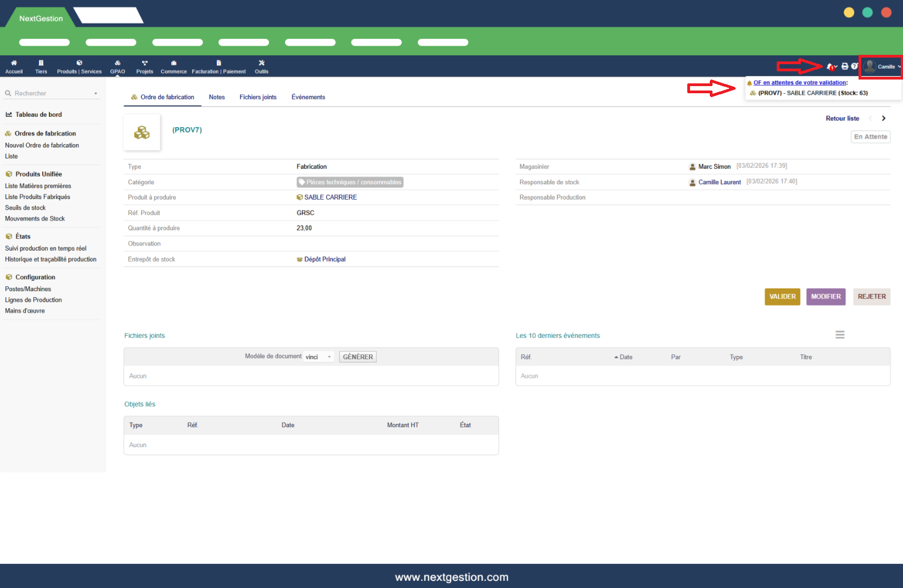Click the Retour liste link

pos(842,118)
